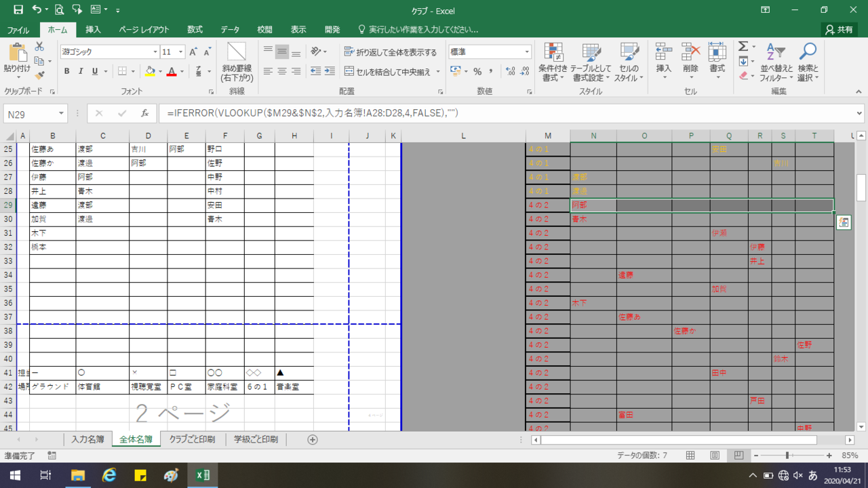868x488 pixels.
Task: Toggle Underline formatting
Action: click(x=95, y=71)
